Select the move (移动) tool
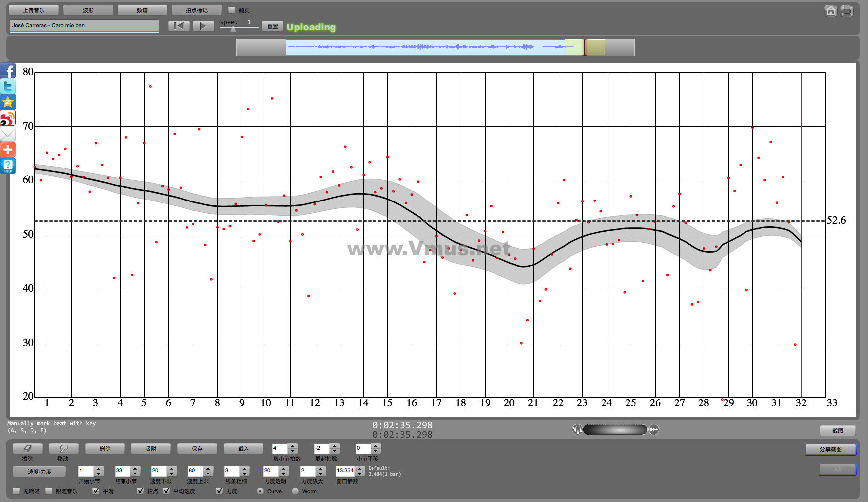This screenshot has height=502, width=868. point(63,449)
